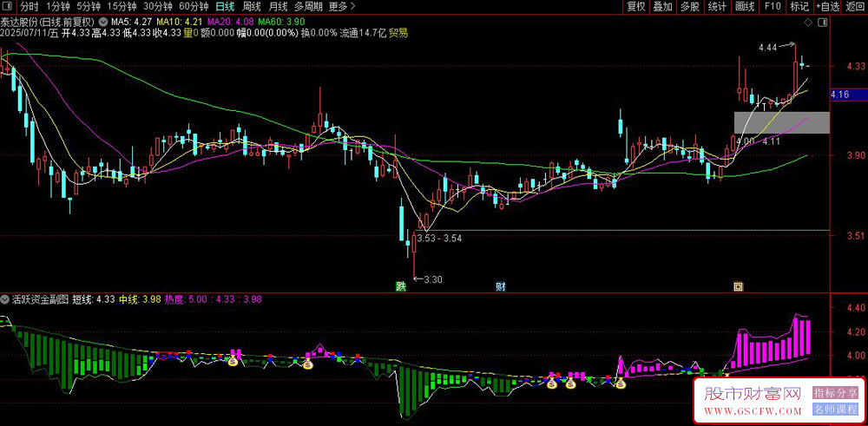Add stock via +自选 button
Viewport: 868px width, 426px height.
(x=827, y=7)
